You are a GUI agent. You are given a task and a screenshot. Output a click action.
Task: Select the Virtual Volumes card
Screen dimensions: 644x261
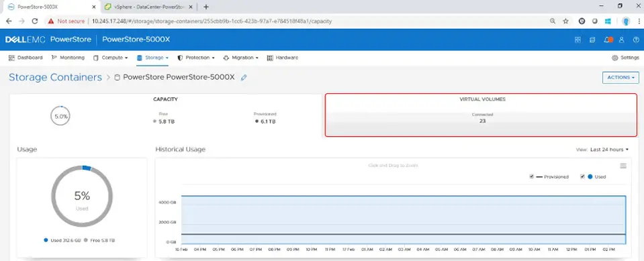tap(481, 115)
